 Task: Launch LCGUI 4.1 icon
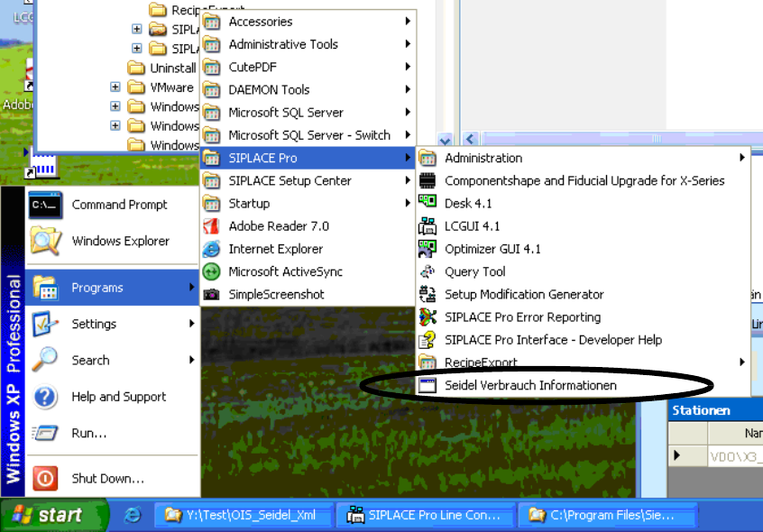(x=427, y=225)
